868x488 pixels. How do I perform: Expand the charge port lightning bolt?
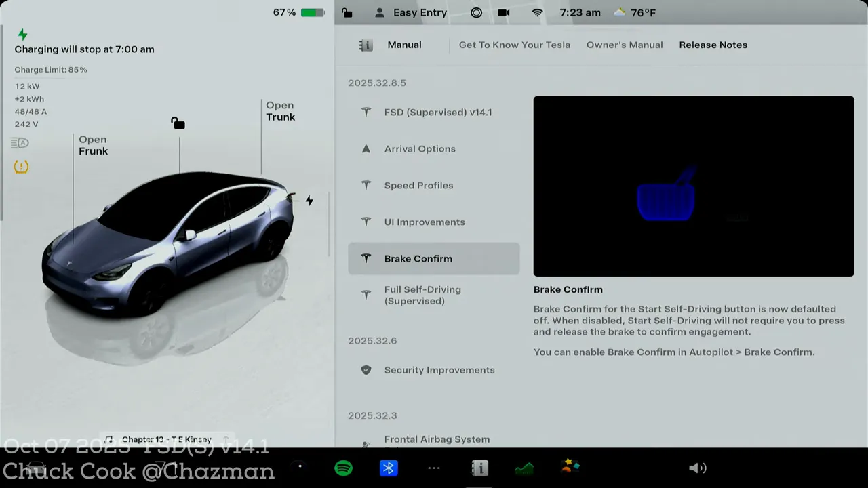pos(309,201)
